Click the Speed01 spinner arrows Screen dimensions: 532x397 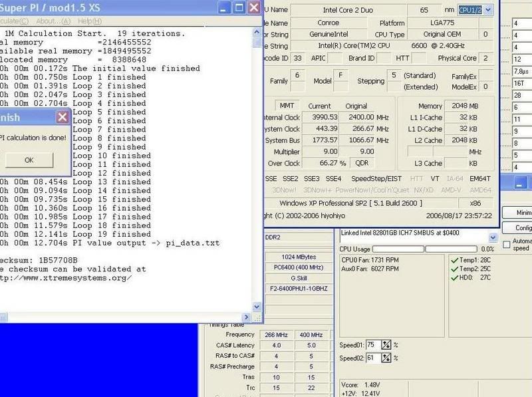tap(386, 344)
